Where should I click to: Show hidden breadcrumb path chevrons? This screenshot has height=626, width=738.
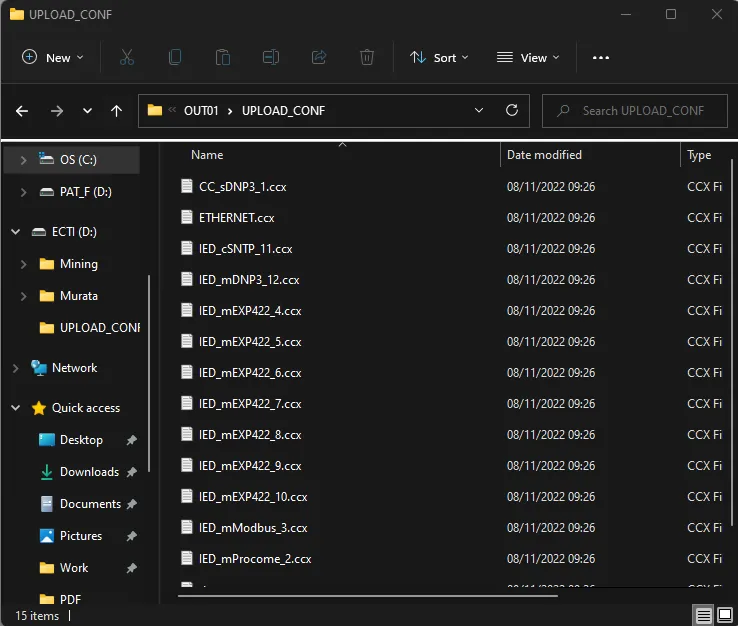tap(172, 110)
